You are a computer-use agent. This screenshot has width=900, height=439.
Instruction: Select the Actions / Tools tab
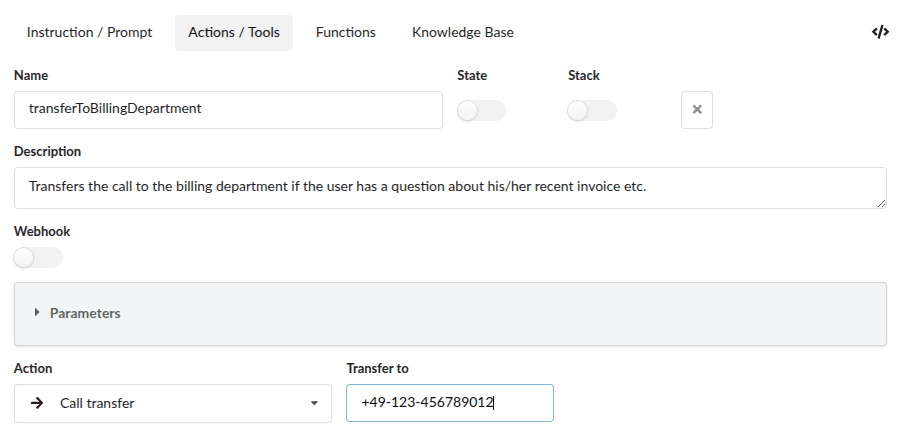click(x=234, y=32)
